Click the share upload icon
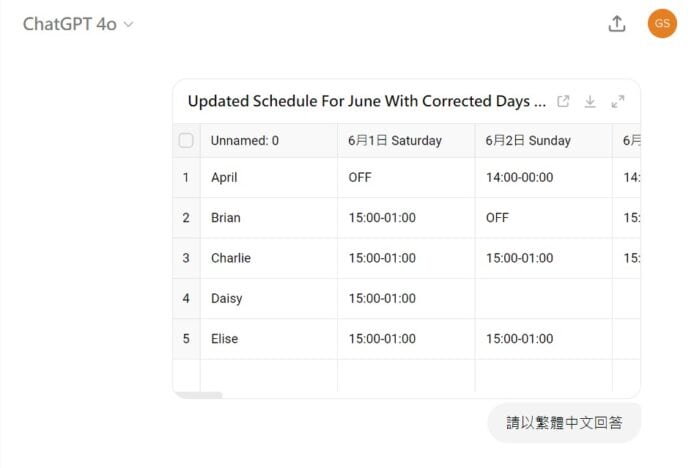The height and width of the screenshot is (468, 694). click(x=617, y=24)
